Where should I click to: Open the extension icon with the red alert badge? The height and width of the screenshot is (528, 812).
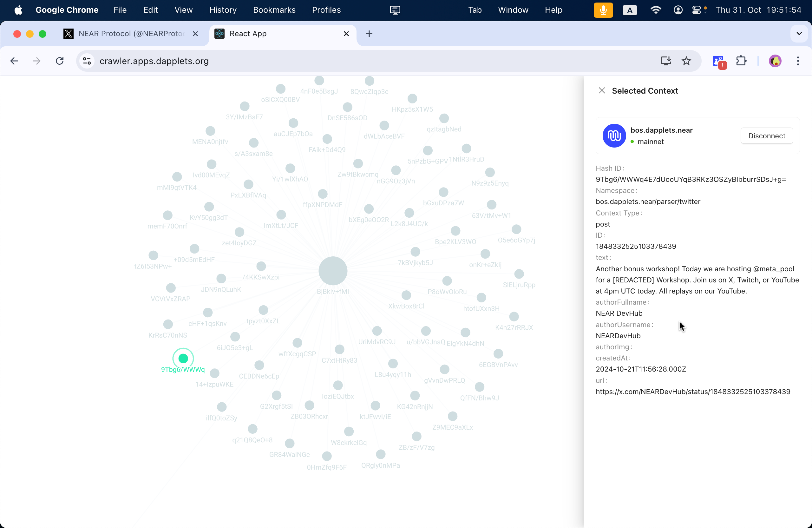[x=719, y=62]
